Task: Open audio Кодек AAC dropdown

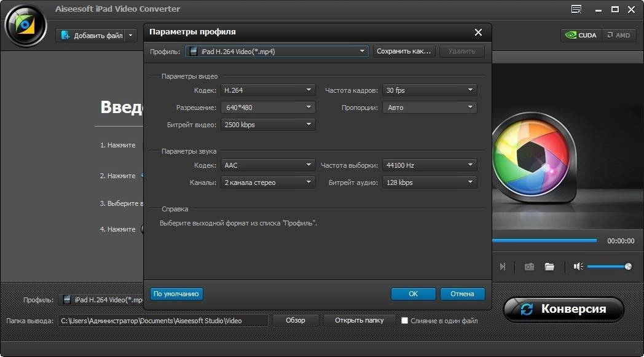Action: (x=268, y=165)
